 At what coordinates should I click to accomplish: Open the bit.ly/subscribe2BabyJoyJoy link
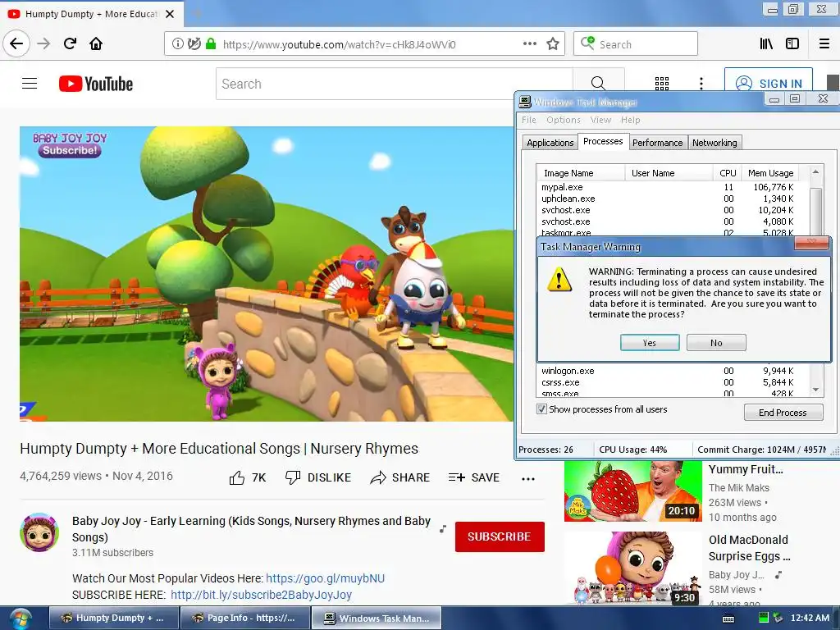261,595
